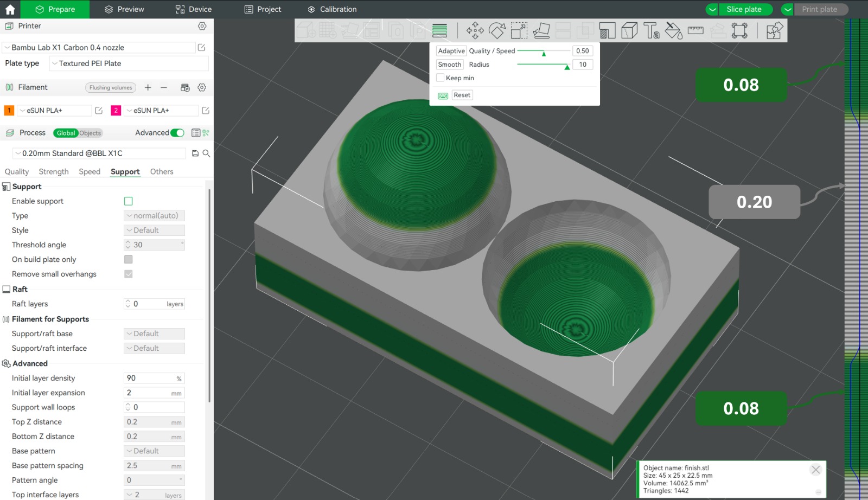Edit filament 1 eSUN PLA+ preset

point(99,111)
